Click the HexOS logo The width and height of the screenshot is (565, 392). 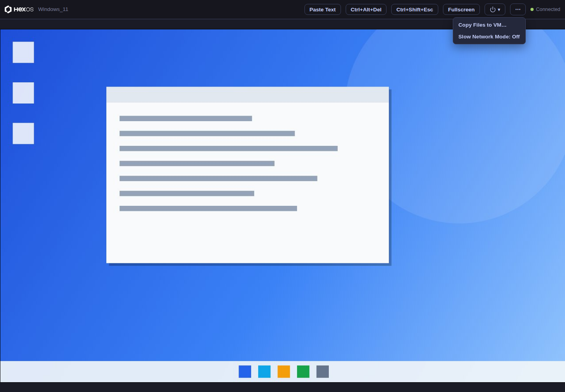19,9
